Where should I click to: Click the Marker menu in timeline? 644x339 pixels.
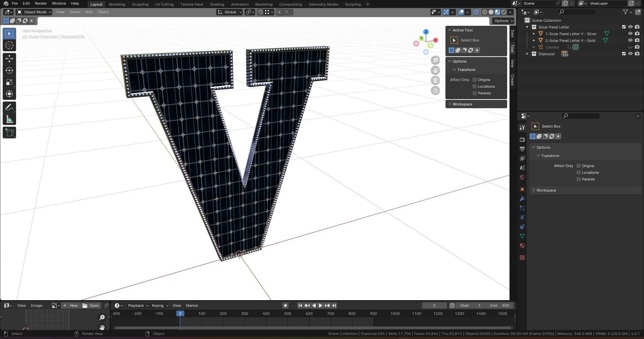pyautogui.click(x=192, y=306)
